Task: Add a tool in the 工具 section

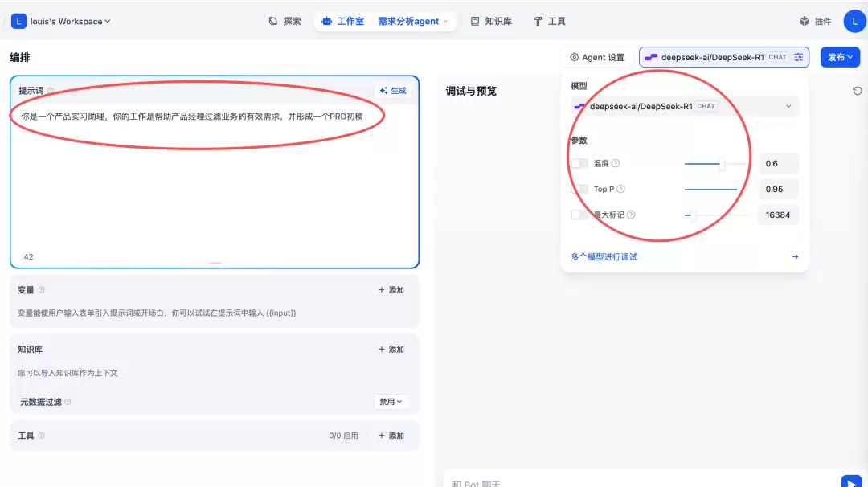Action: (x=391, y=436)
